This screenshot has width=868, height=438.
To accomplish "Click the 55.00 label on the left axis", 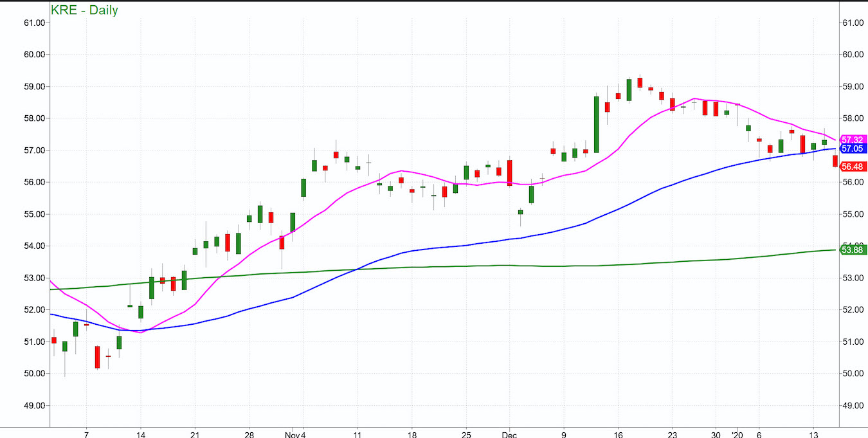I will click(35, 214).
